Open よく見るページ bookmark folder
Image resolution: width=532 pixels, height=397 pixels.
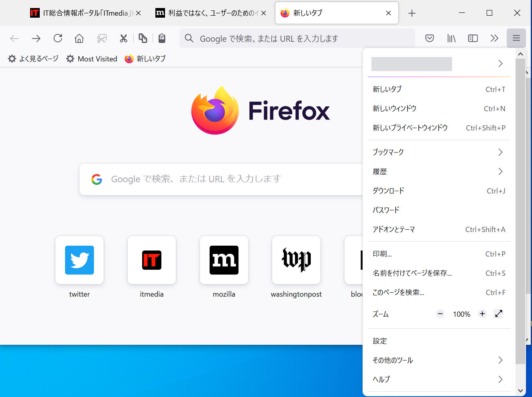click(x=33, y=59)
